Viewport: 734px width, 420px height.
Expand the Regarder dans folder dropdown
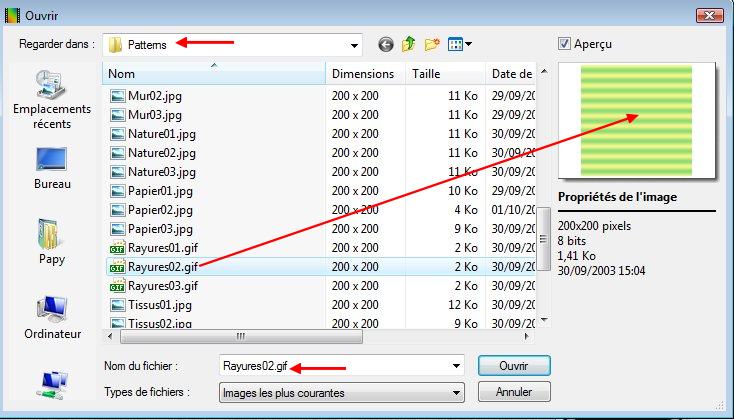(354, 44)
